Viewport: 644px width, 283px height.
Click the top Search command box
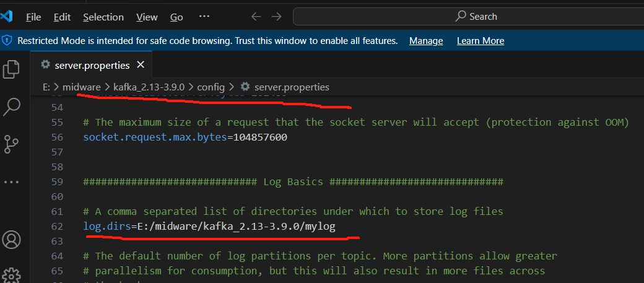click(468, 17)
